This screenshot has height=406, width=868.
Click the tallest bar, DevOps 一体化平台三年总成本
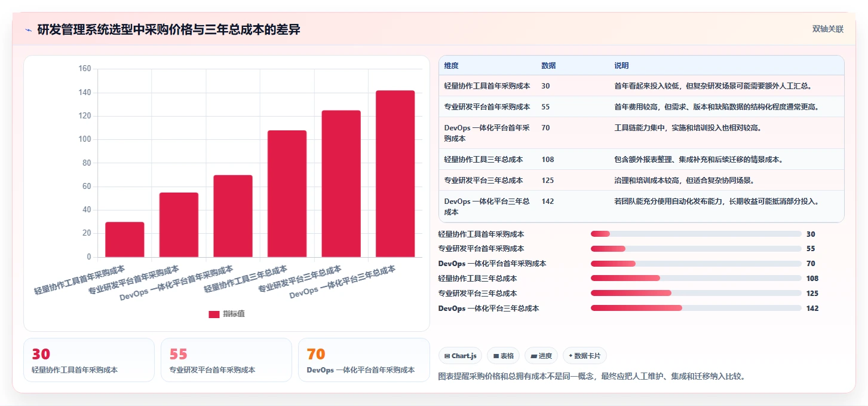(395, 174)
